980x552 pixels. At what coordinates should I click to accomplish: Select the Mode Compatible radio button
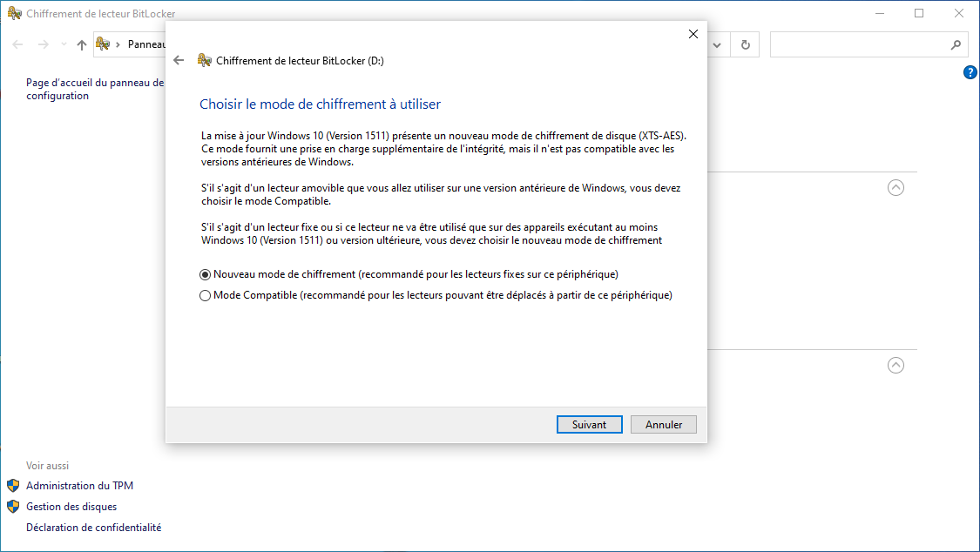point(206,295)
